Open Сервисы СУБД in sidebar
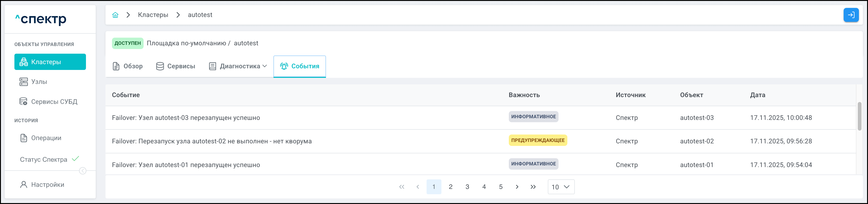This screenshot has height=204, width=868. [54, 102]
